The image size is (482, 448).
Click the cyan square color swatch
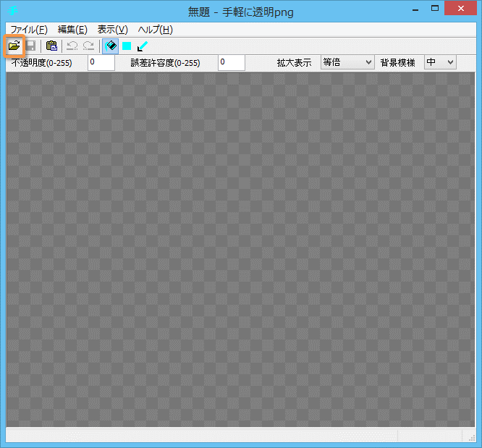tap(127, 46)
